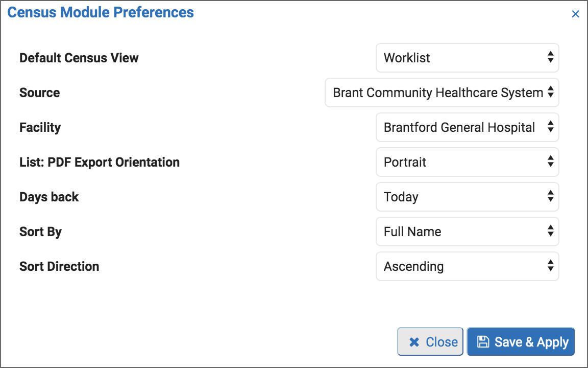The width and height of the screenshot is (588, 368).
Task: Click the List: PDF Export Orientation label
Action: [100, 162]
